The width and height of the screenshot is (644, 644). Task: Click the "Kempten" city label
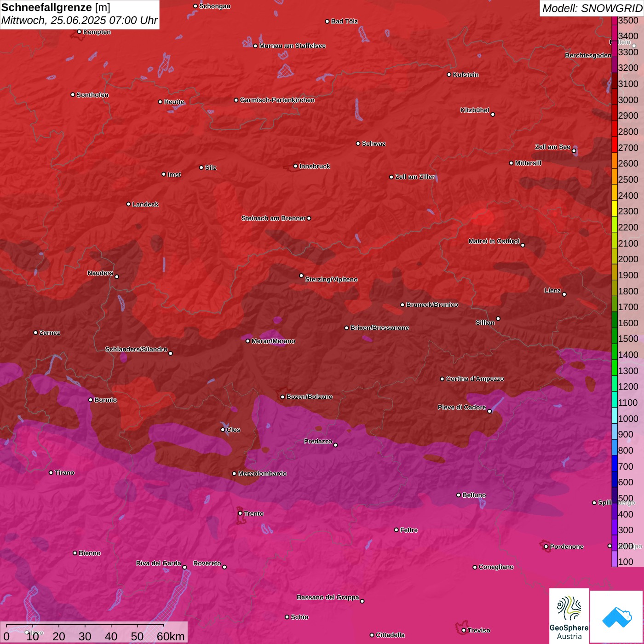(x=97, y=32)
